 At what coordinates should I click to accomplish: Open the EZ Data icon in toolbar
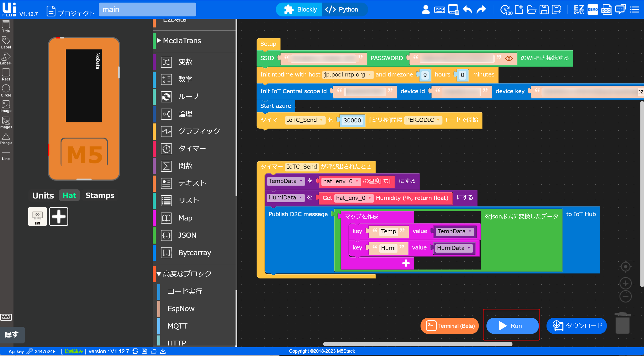point(579,9)
